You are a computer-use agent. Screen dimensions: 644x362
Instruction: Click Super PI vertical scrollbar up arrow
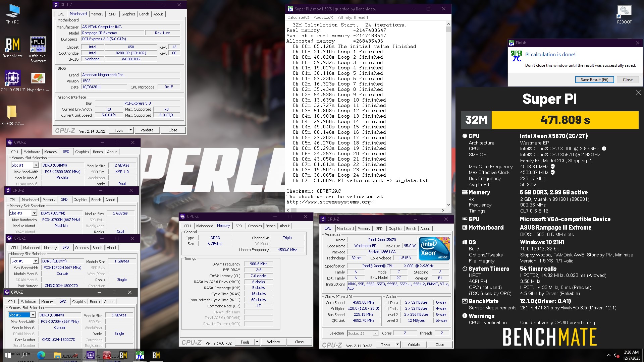448,24
